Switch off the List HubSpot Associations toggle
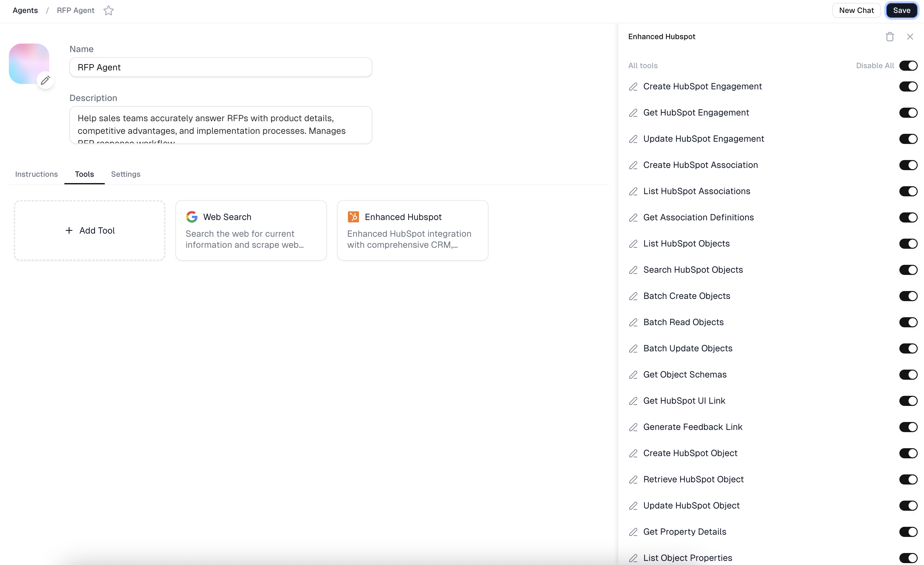Image resolution: width=924 pixels, height=565 pixels. (908, 191)
